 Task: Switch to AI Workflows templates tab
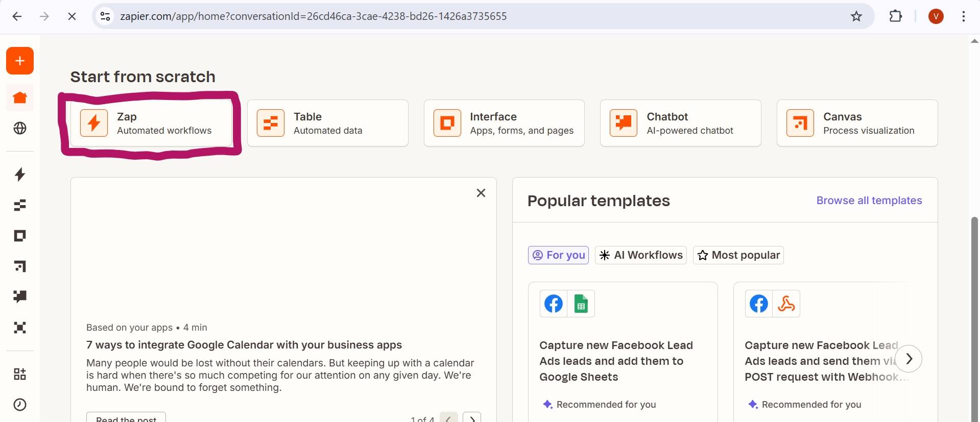pos(640,255)
